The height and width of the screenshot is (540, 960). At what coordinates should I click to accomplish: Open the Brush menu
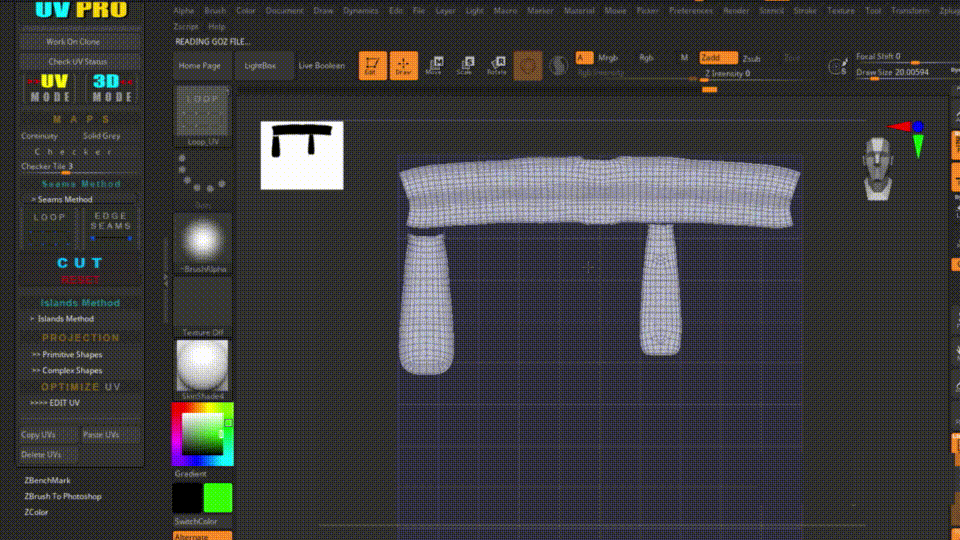(x=215, y=11)
